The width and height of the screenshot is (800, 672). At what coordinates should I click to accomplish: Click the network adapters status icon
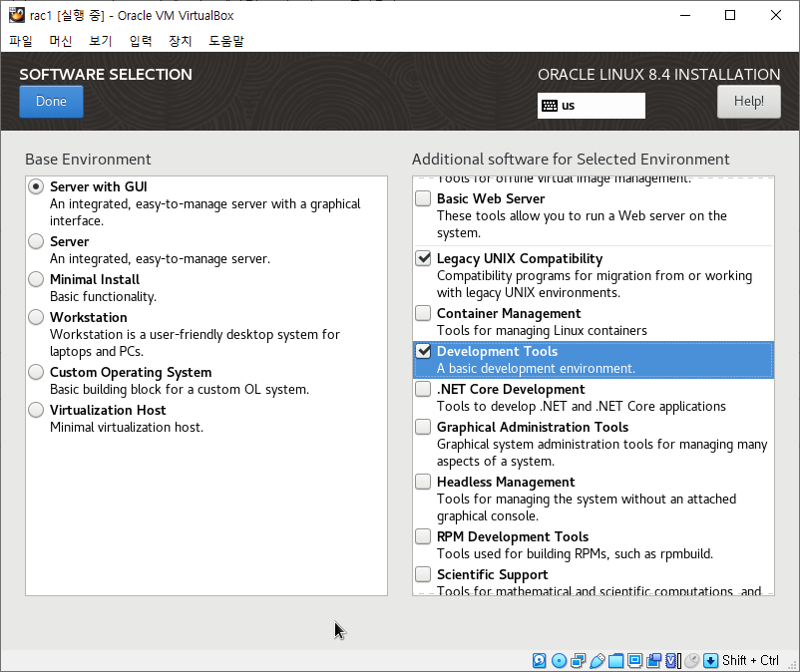pos(579,661)
